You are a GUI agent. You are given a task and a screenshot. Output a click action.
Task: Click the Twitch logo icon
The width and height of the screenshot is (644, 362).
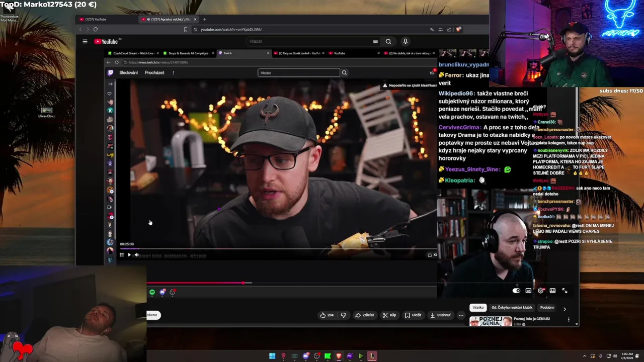110,72
